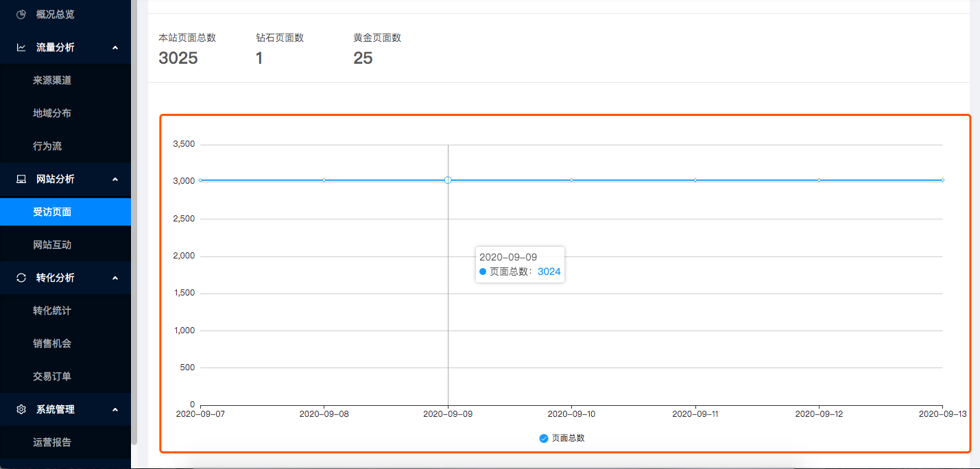980x469 pixels.
Task: Open 运营报告 under 系统管理
Action: (x=52, y=442)
